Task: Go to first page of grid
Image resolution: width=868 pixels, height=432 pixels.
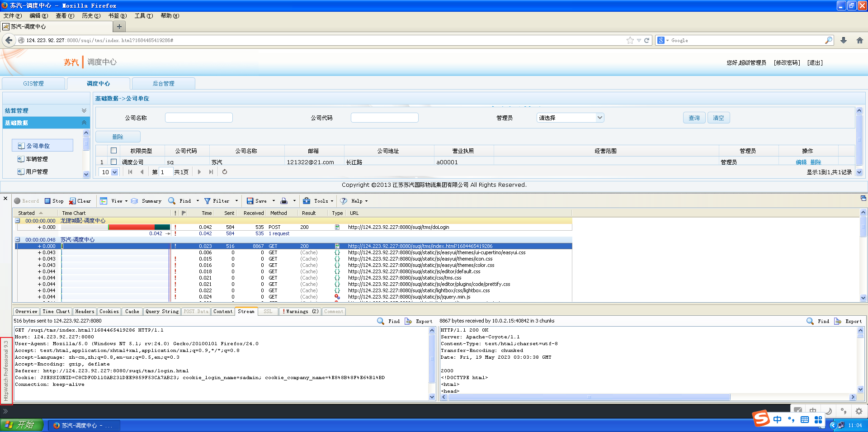Action: (130, 172)
